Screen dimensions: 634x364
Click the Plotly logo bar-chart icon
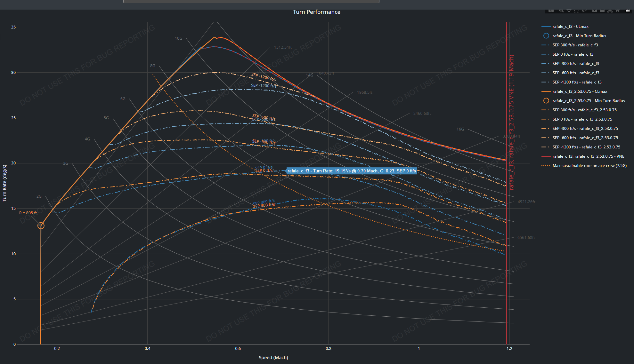628,11
